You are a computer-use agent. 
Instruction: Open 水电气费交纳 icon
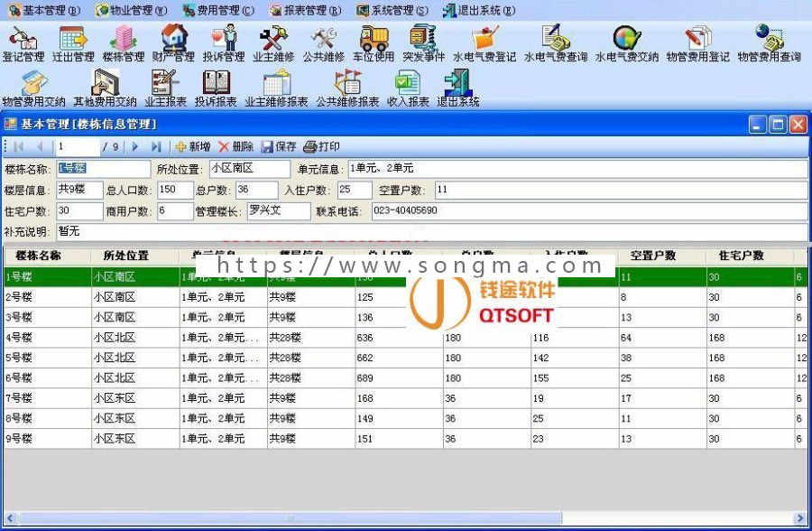click(x=627, y=44)
